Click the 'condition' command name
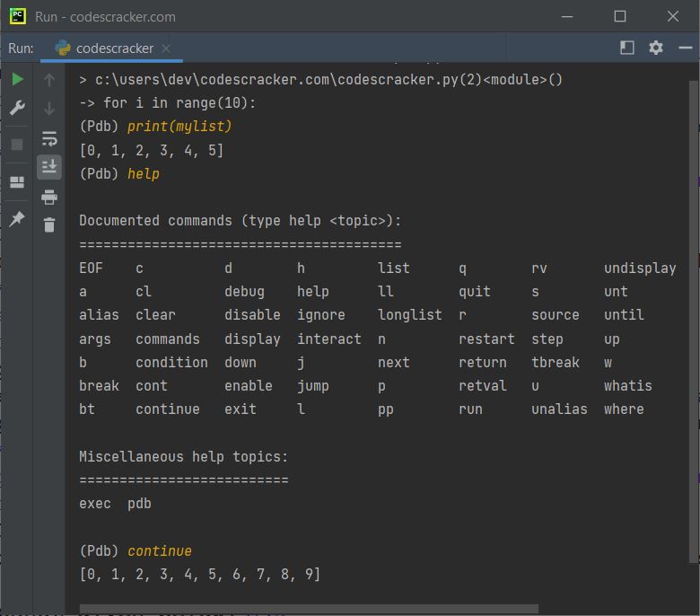Image resolution: width=700 pixels, height=616 pixels. [x=171, y=362]
